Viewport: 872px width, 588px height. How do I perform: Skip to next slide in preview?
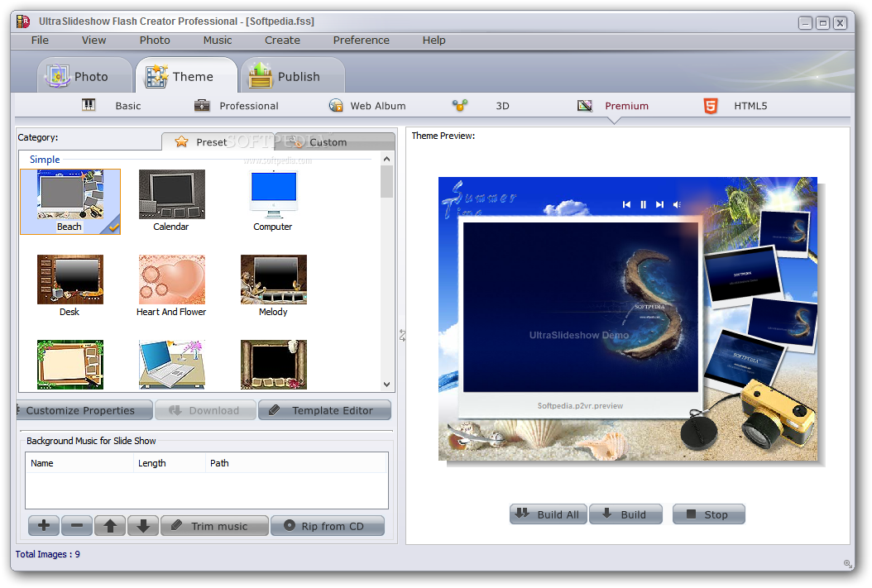pos(659,204)
